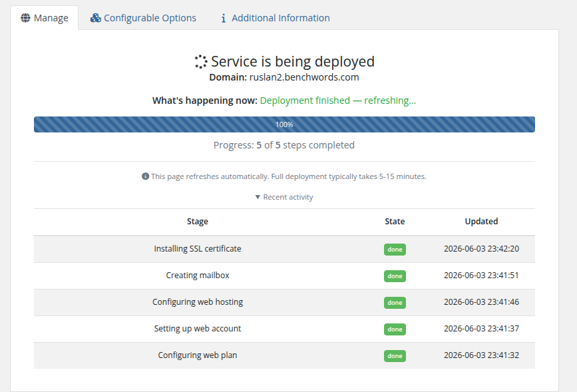
Task: Collapse the Recent activity section
Action: pyautogui.click(x=284, y=197)
